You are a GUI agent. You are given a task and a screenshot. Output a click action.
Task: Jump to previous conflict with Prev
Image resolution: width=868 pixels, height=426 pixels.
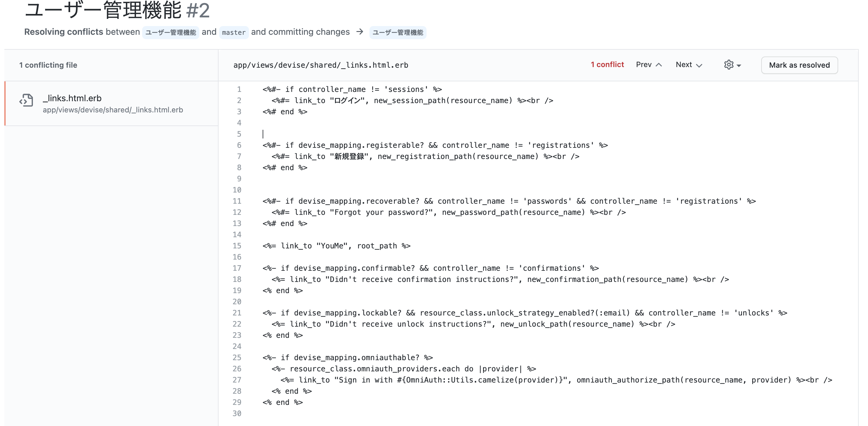click(644, 65)
